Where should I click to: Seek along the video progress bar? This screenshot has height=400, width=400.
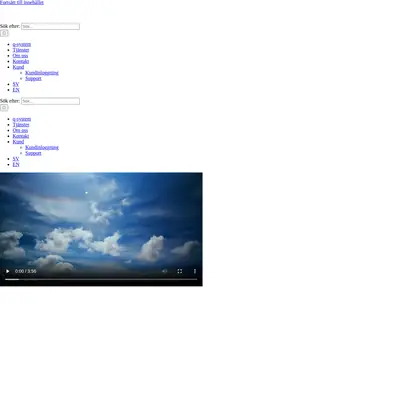tap(101, 279)
